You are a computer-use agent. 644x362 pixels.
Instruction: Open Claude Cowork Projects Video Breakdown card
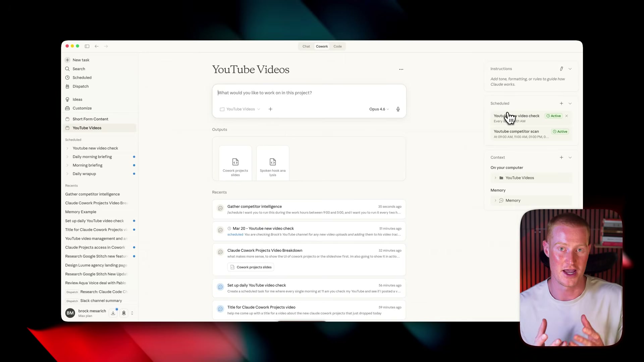(x=309, y=260)
